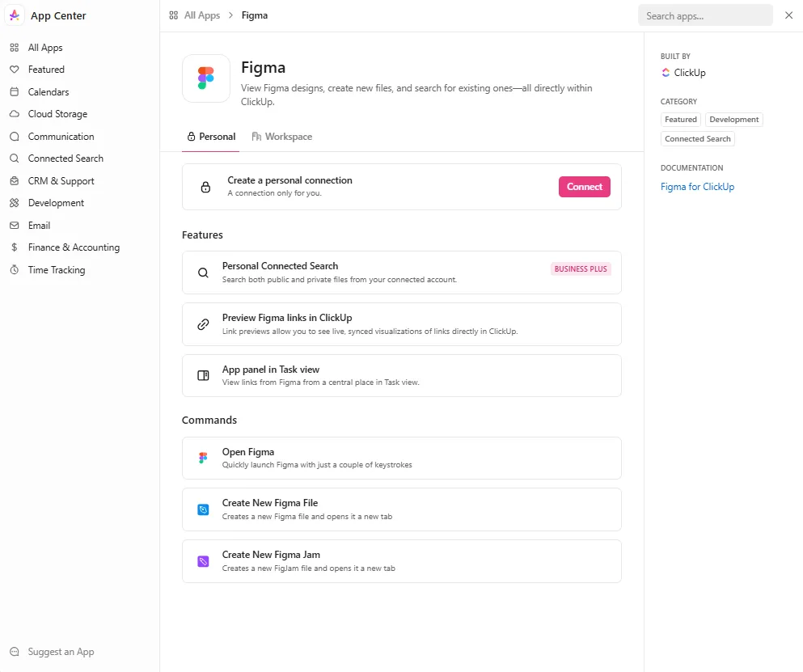Click the Suggest an App link

[x=61, y=652]
